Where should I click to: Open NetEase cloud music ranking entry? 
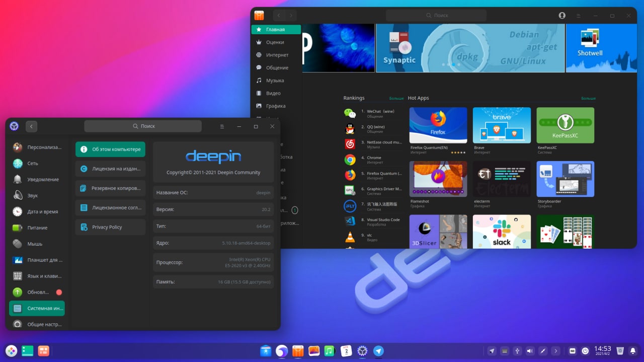(x=373, y=144)
